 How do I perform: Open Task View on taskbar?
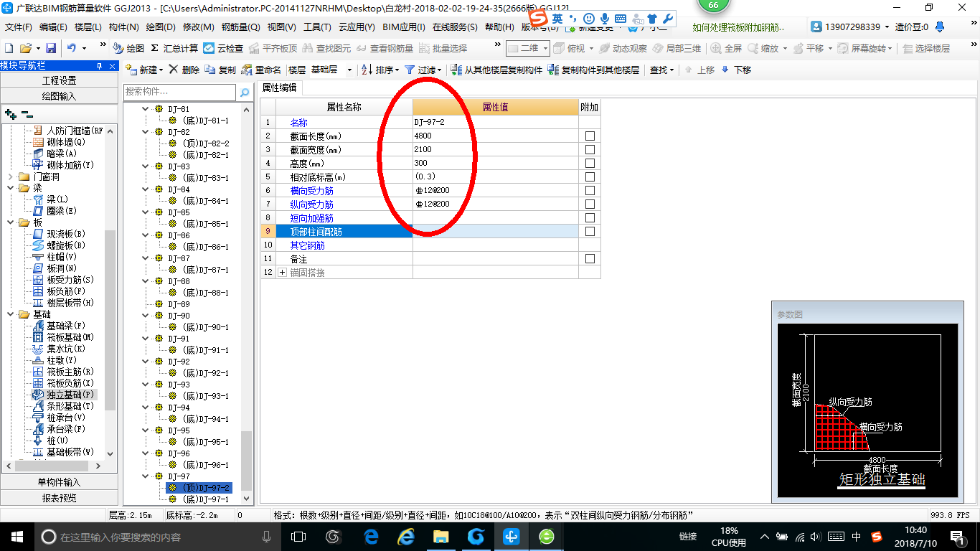298,536
